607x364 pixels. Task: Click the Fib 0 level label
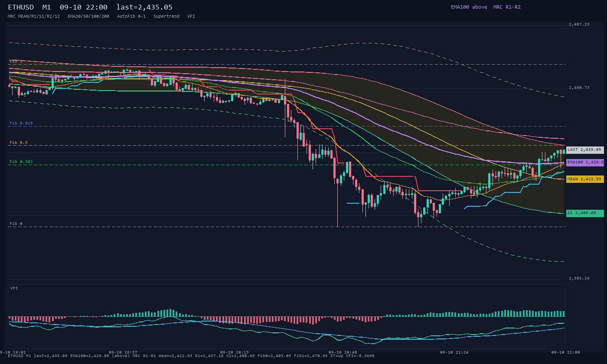click(16, 224)
